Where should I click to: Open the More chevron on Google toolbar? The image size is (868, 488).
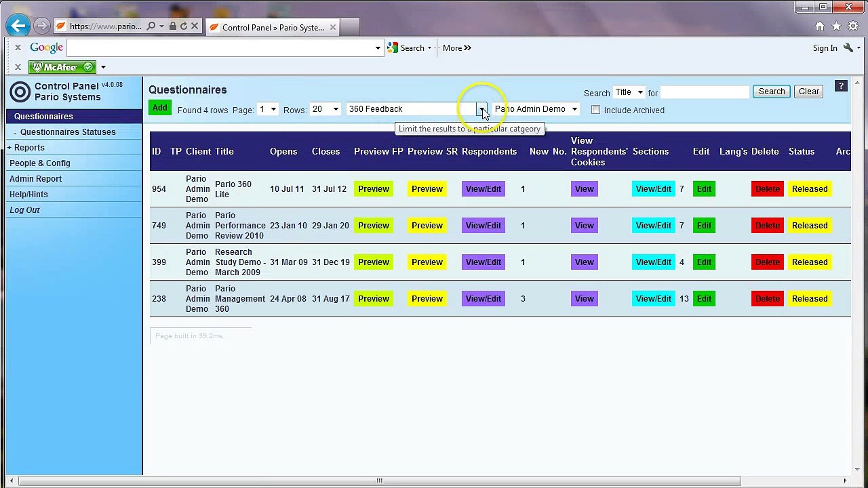pyautogui.click(x=457, y=47)
